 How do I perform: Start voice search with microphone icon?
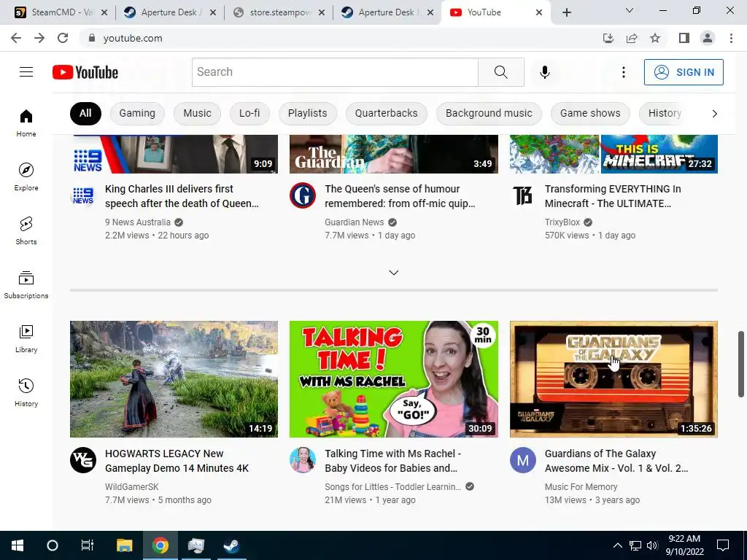click(544, 72)
